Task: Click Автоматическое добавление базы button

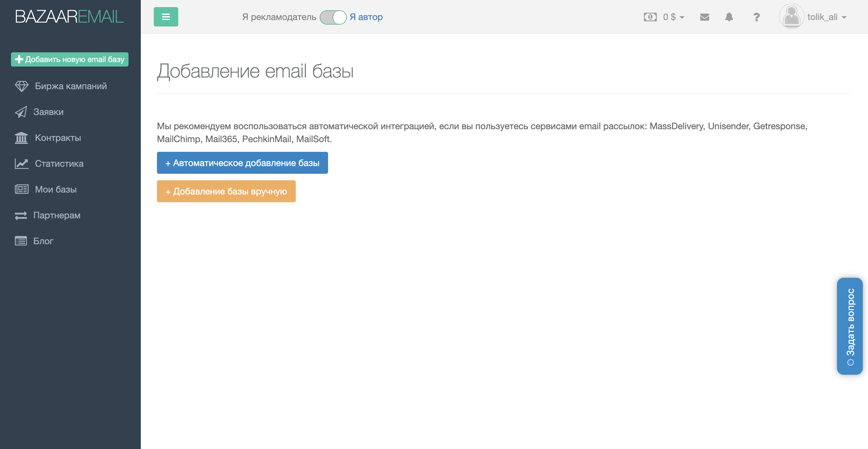Action: [242, 163]
